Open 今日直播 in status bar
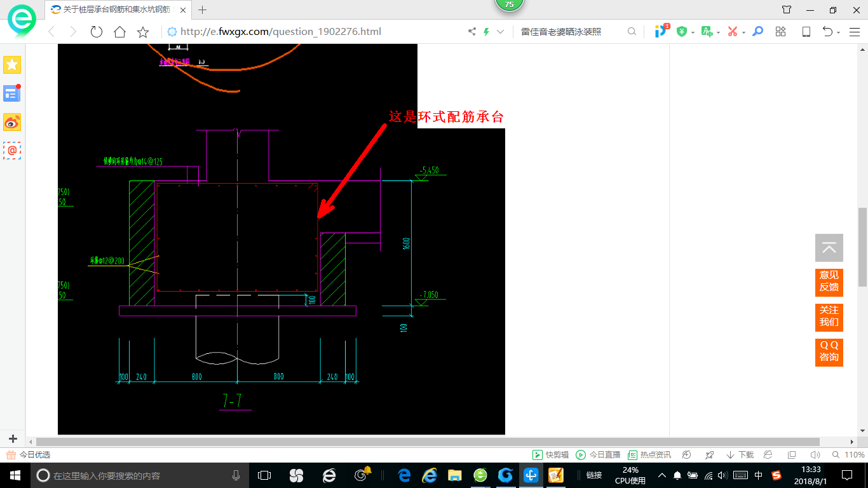This screenshot has height=488, width=868. click(x=598, y=455)
